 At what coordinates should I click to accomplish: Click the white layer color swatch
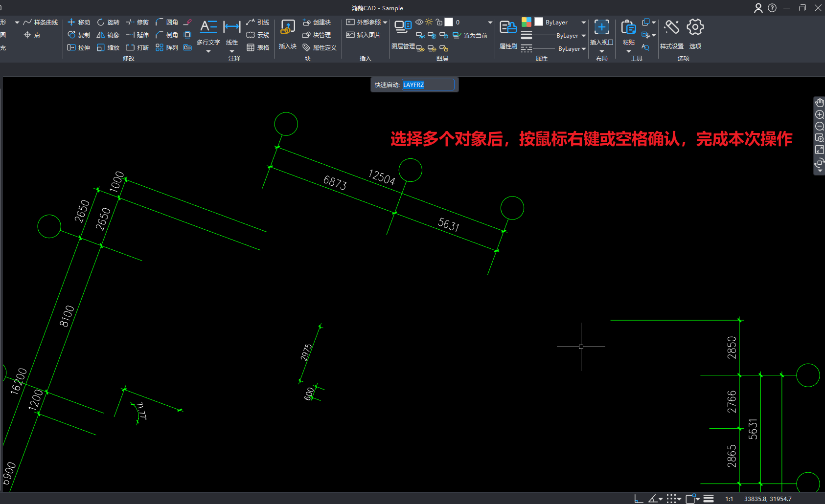(x=449, y=22)
